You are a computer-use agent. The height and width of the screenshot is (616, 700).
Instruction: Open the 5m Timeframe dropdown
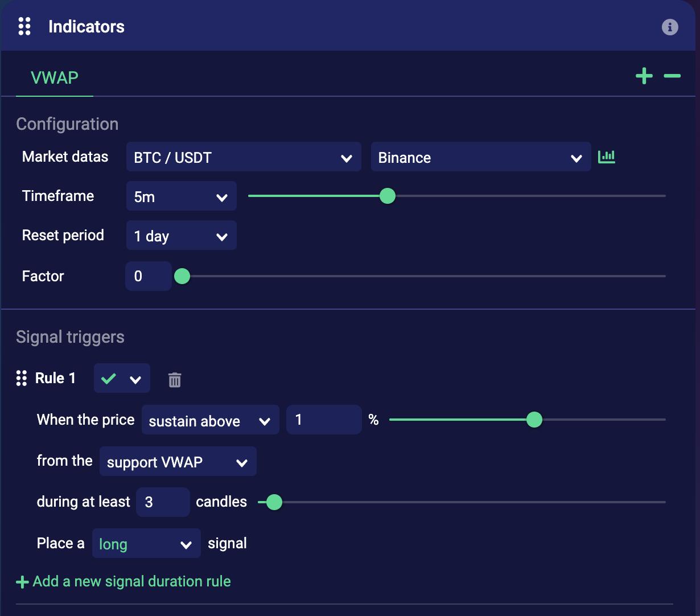pyautogui.click(x=181, y=196)
